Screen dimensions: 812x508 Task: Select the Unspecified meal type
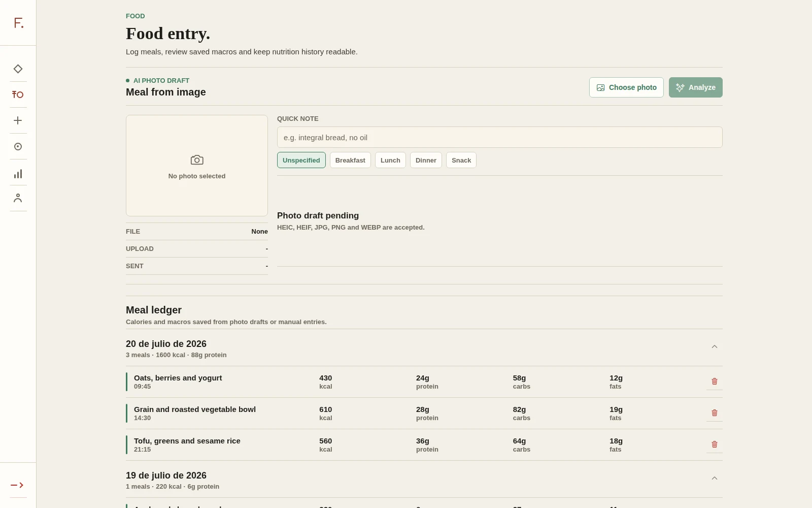(301, 160)
